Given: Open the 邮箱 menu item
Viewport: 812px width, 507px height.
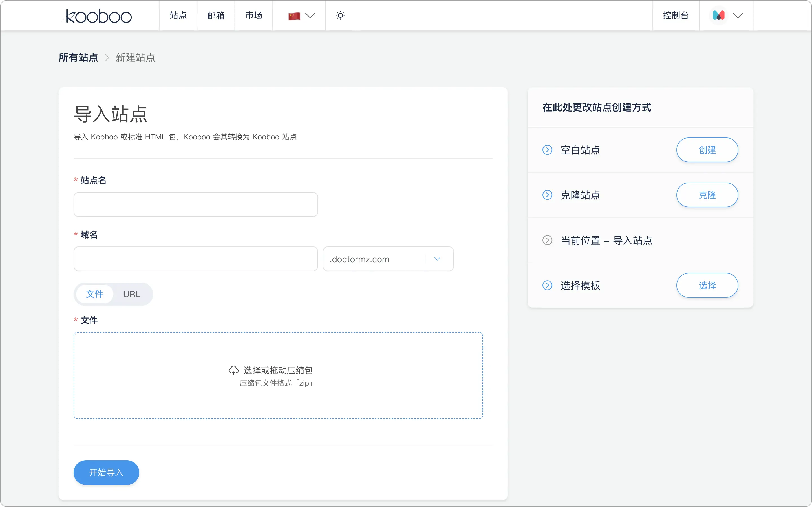Looking at the screenshot, I should click(x=216, y=15).
